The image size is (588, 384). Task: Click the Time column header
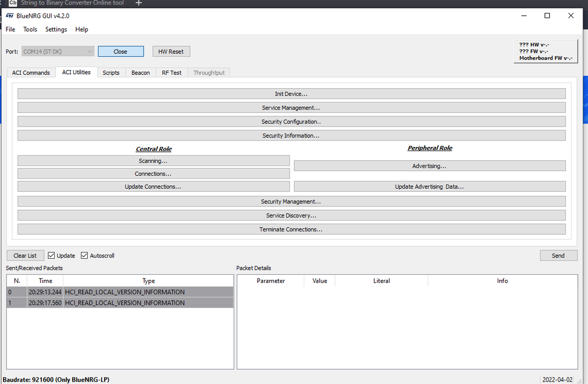45,281
